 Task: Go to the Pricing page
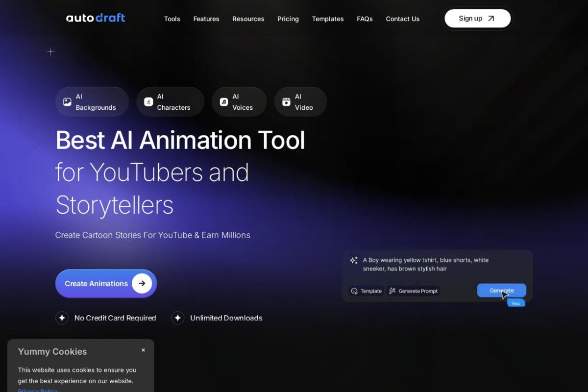(288, 19)
